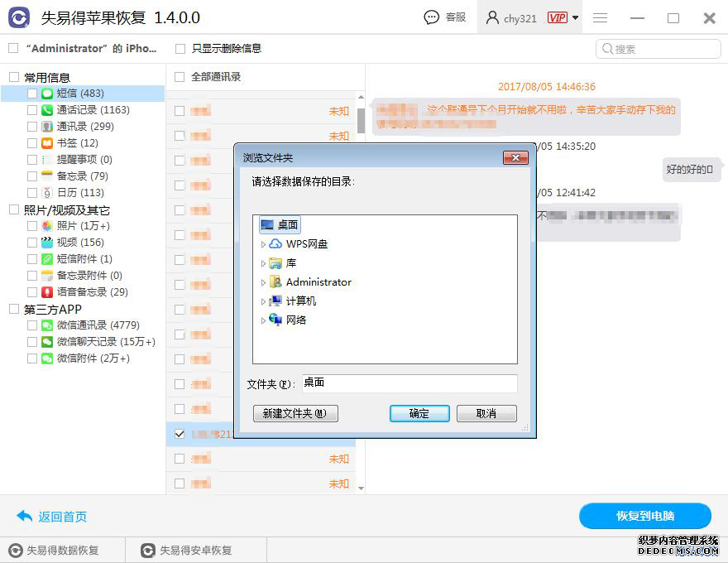
Task: Check the 通话记录 (1163) checkbox
Action: coord(32,110)
